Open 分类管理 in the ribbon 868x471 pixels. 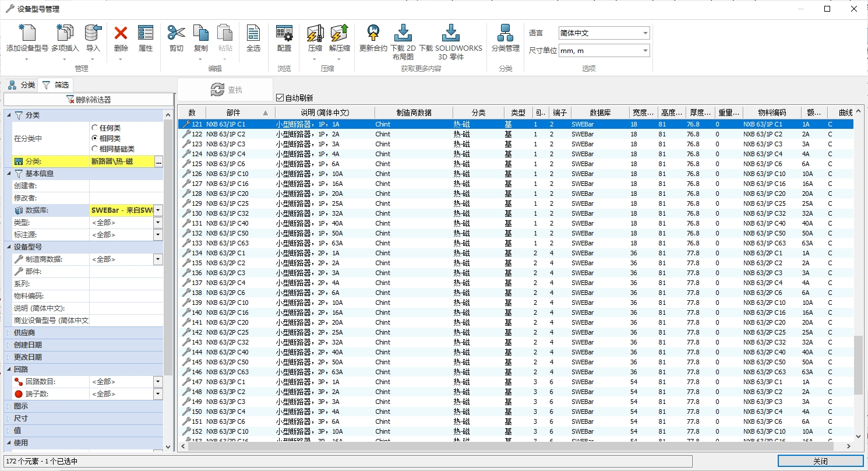(x=505, y=34)
